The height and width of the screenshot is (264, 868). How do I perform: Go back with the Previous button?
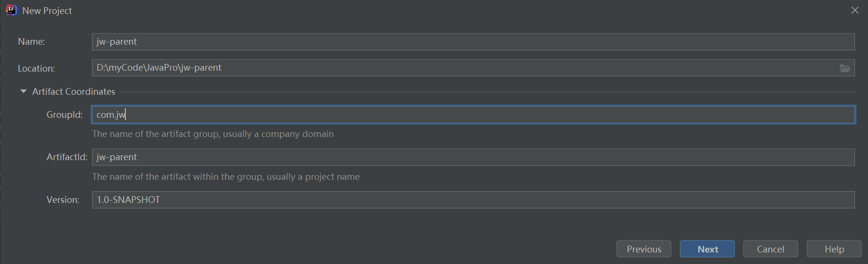pos(644,249)
